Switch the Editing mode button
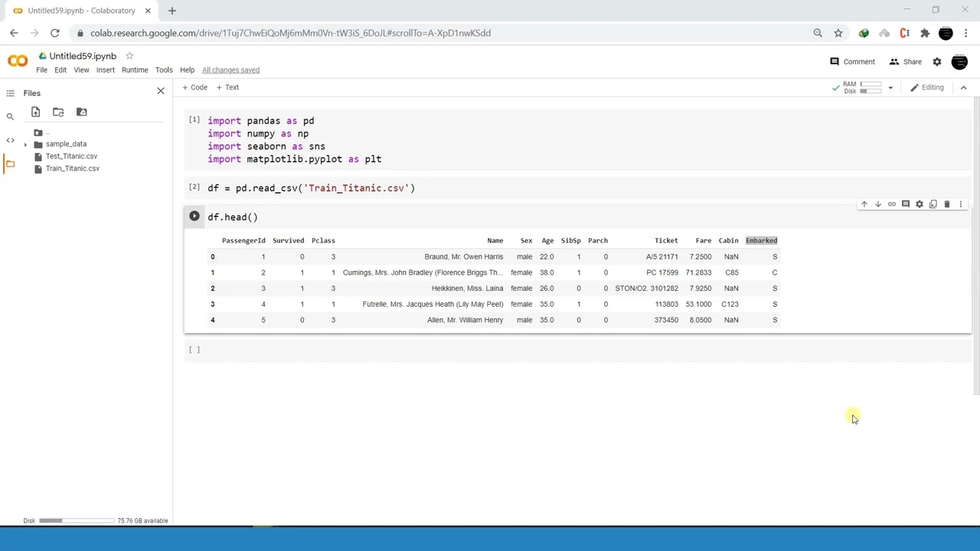Viewport: 980px width, 551px height. (927, 87)
